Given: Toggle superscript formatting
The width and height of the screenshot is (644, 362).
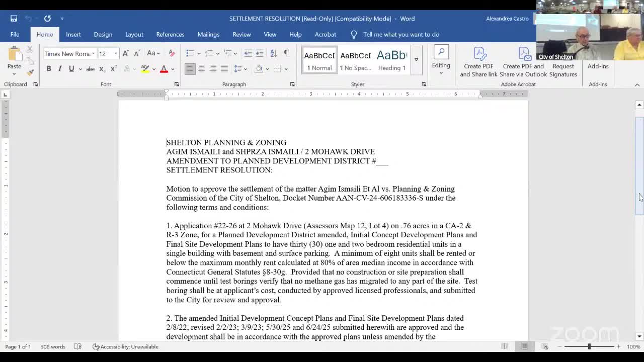Looking at the screenshot, I should [113, 69].
